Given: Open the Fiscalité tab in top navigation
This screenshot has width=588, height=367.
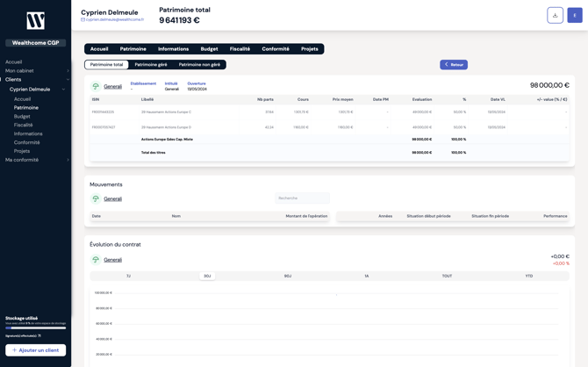Looking at the screenshot, I should pyautogui.click(x=240, y=49).
